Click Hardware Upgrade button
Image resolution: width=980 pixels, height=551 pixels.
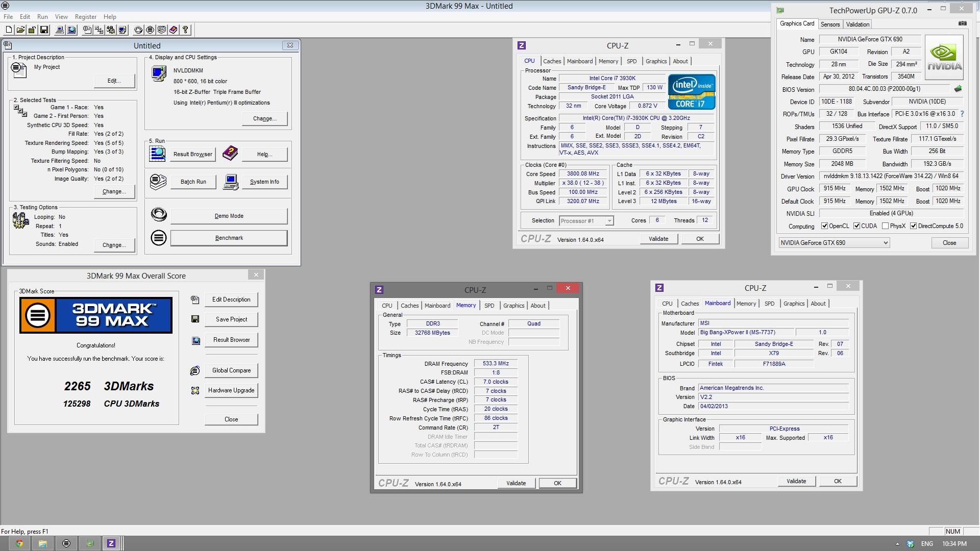(231, 390)
